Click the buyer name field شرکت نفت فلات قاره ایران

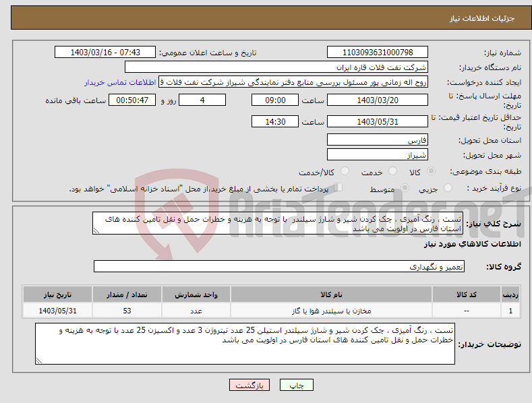pyautogui.click(x=276, y=67)
